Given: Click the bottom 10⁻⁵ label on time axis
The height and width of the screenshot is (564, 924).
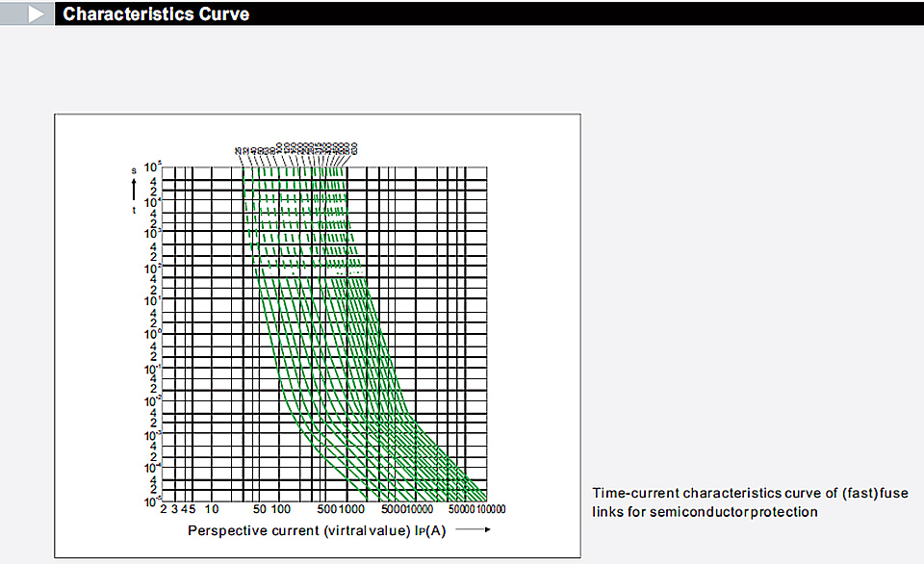Looking at the screenshot, I should click(152, 502).
